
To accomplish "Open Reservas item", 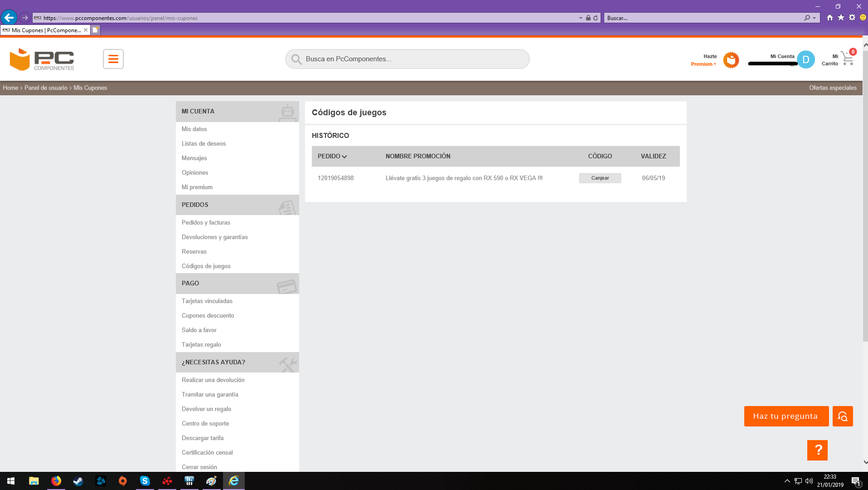I will click(194, 251).
